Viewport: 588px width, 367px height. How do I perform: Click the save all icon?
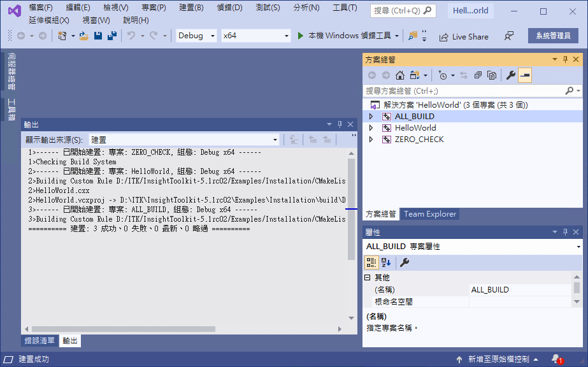[x=111, y=36]
